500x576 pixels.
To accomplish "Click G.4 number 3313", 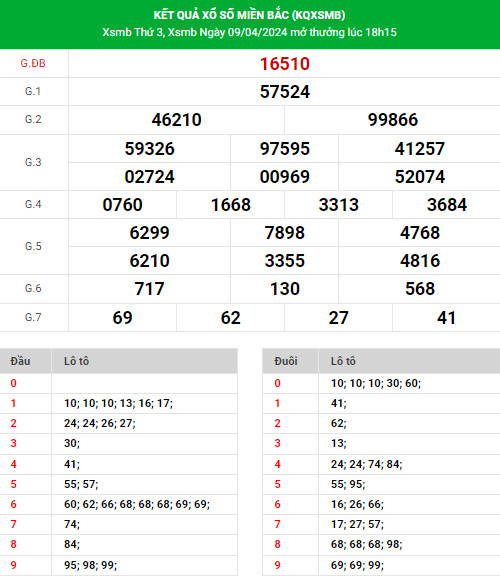I will tap(338, 205).
